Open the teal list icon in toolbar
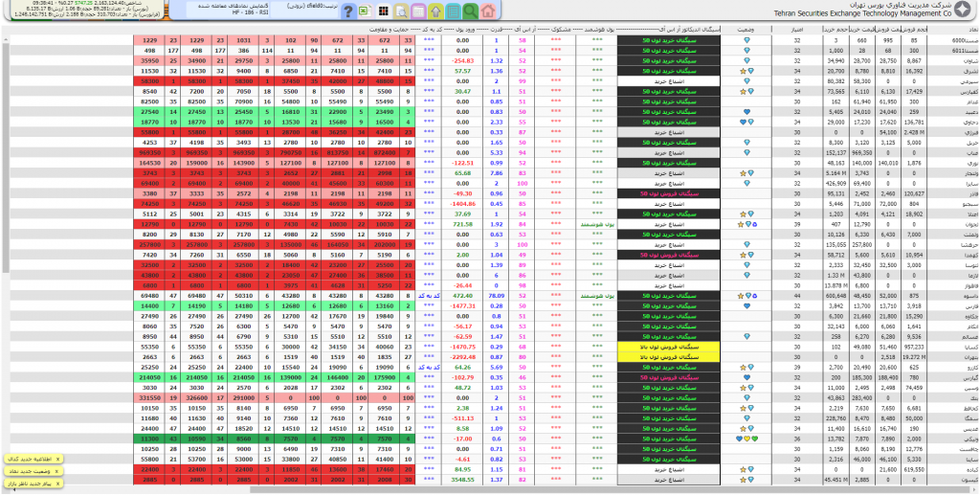The height and width of the screenshot is (495, 980). point(454,11)
